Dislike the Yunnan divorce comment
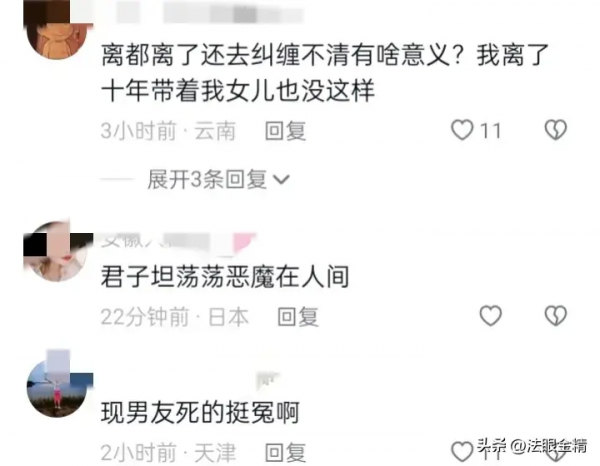 [x=556, y=130]
